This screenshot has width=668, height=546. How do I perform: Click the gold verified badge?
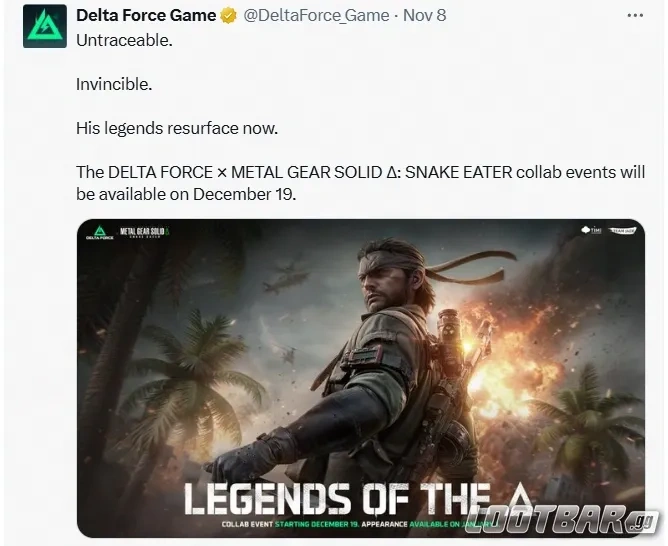click(229, 16)
